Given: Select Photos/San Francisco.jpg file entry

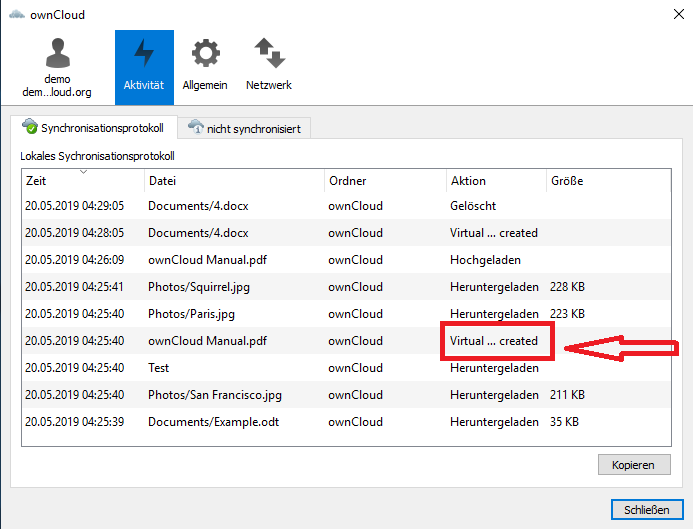Looking at the screenshot, I should coord(215,395).
